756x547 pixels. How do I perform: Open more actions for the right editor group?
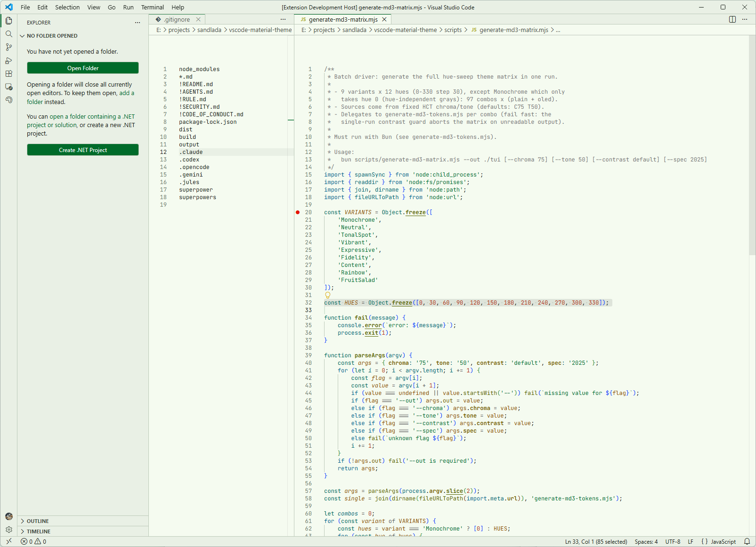pyautogui.click(x=745, y=19)
